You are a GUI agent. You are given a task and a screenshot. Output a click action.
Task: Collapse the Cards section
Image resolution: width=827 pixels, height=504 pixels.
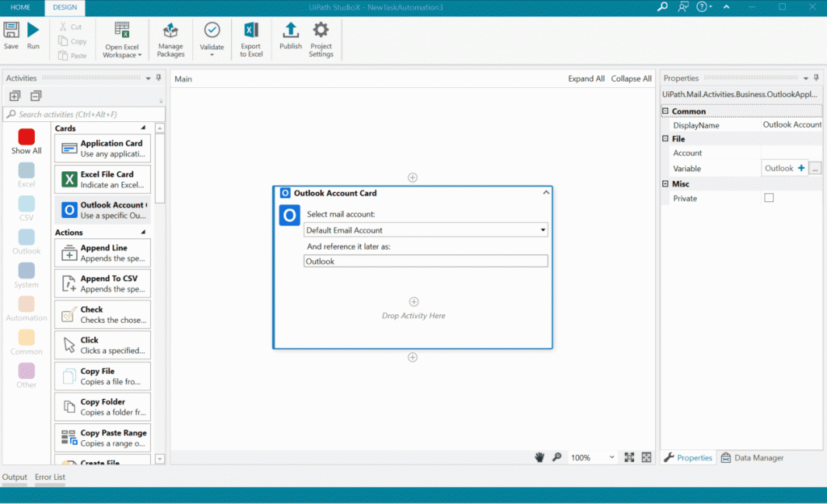pos(143,128)
